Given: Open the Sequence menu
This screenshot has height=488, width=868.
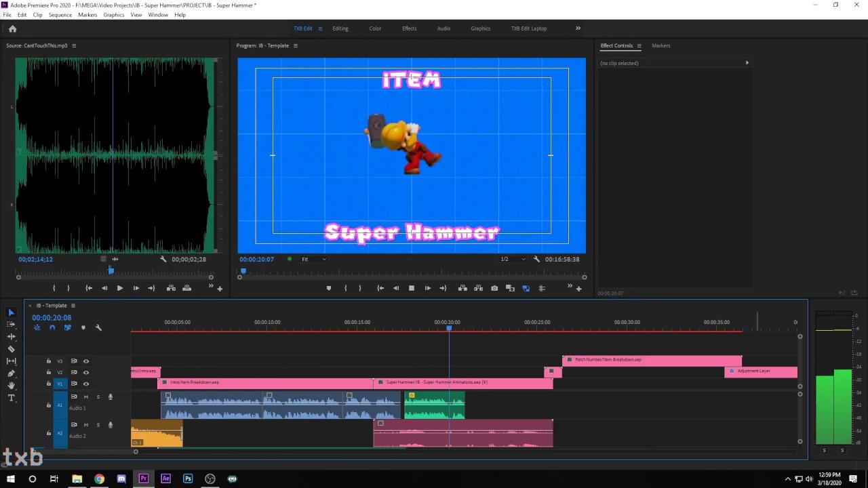Looking at the screenshot, I should (x=60, y=14).
